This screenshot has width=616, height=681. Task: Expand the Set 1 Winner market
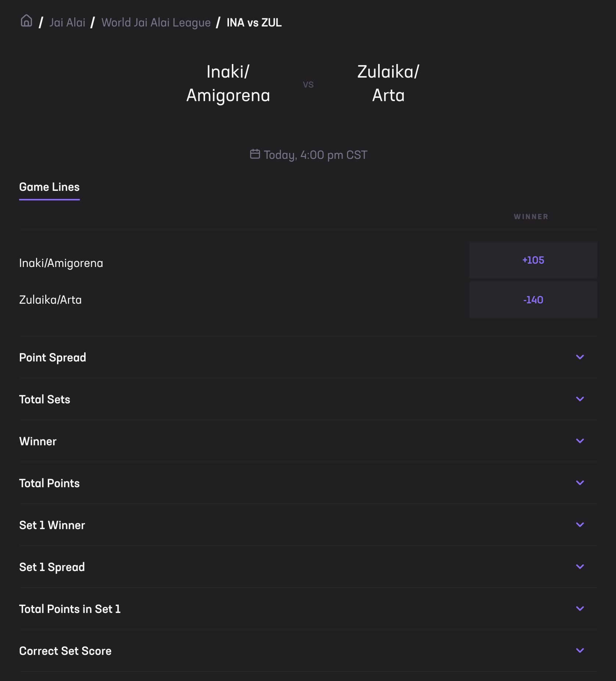(x=580, y=525)
